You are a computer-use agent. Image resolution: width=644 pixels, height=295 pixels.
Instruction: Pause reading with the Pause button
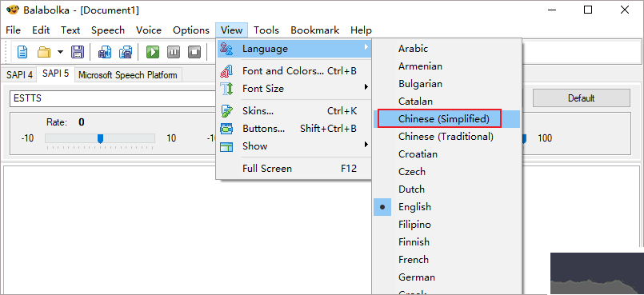click(x=174, y=52)
